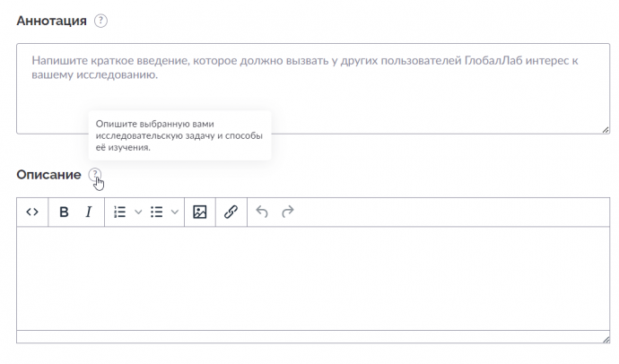Grab the description editor resize handle
The height and width of the screenshot is (364, 619).
click(x=606, y=339)
